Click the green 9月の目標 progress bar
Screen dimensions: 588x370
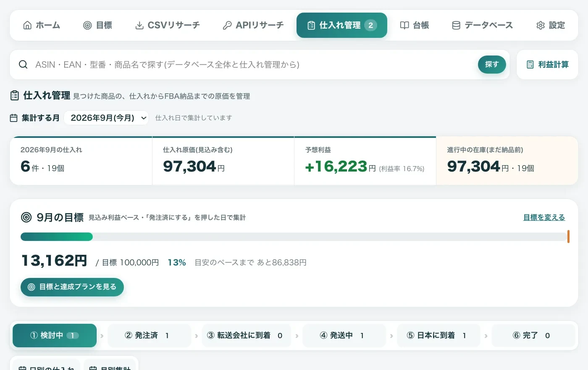pos(57,237)
